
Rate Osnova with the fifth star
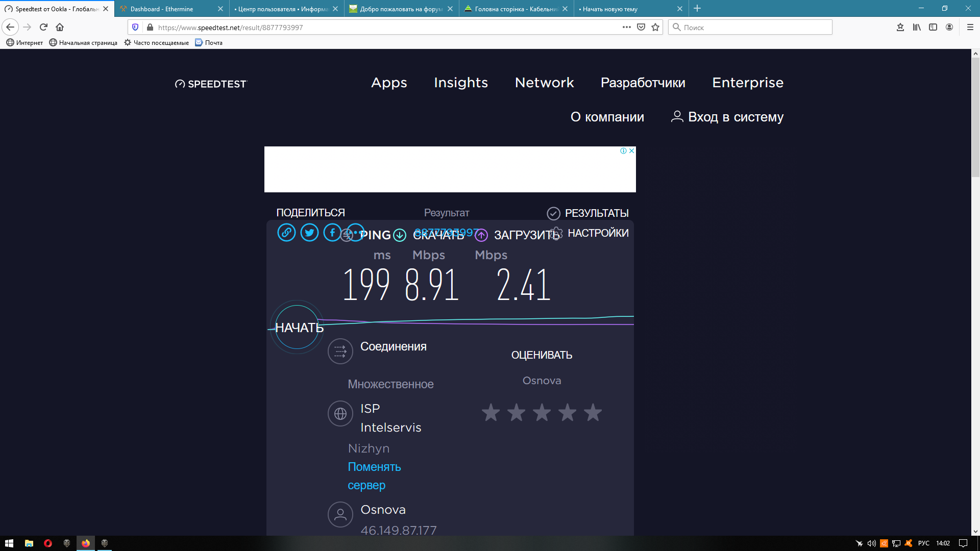[593, 412]
